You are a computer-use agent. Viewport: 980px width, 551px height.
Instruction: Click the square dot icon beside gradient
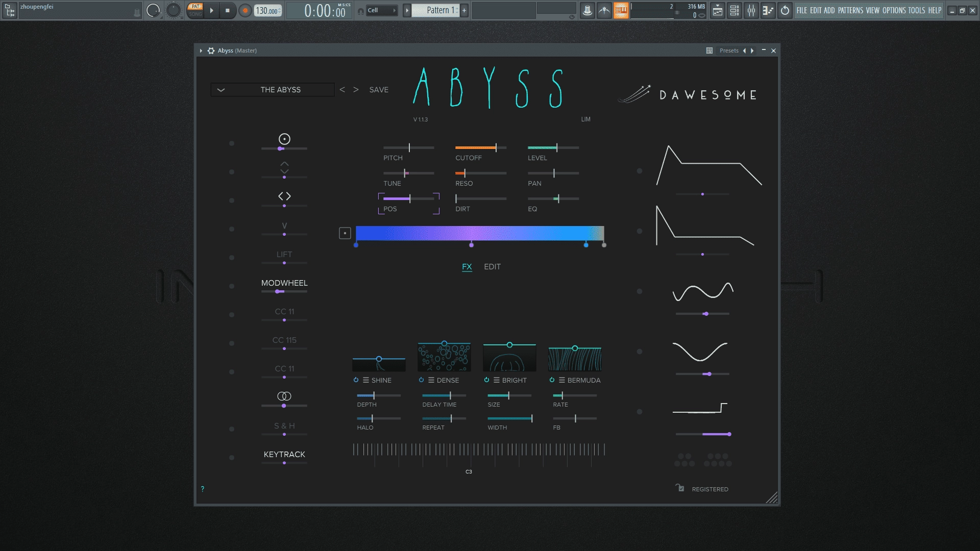[345, 233]
